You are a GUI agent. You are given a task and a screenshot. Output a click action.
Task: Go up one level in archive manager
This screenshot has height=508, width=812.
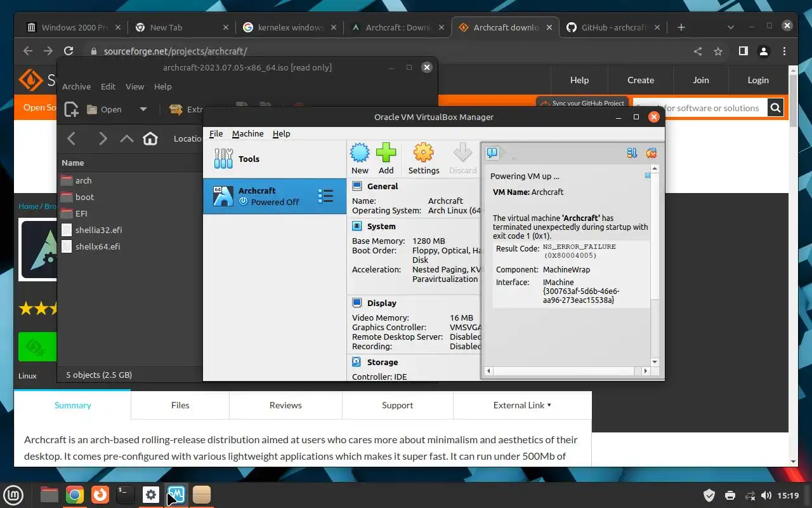(x=127, y=138)
